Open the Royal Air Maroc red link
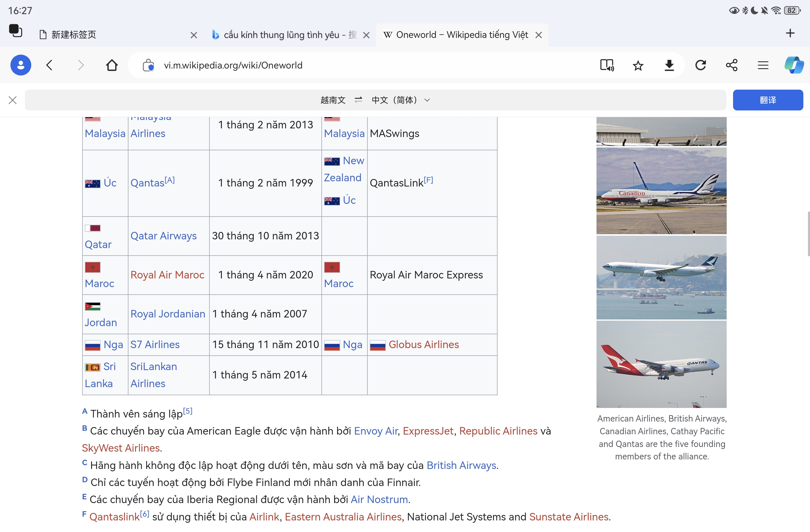 coord(167,275)
